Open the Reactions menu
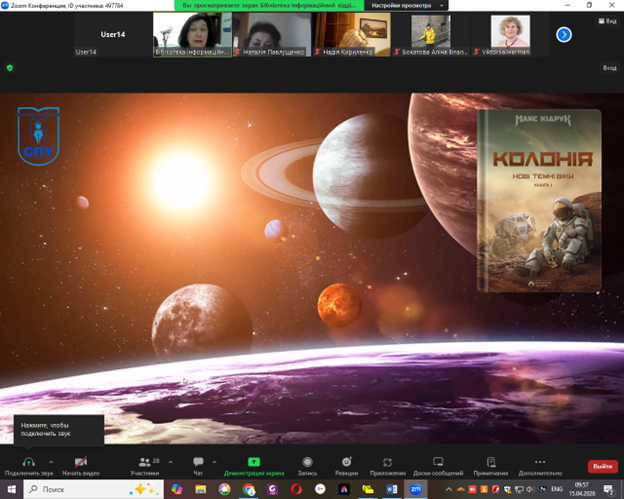This screenshot has width=624, height=499. pyautogui.click(x=346, y=461)
